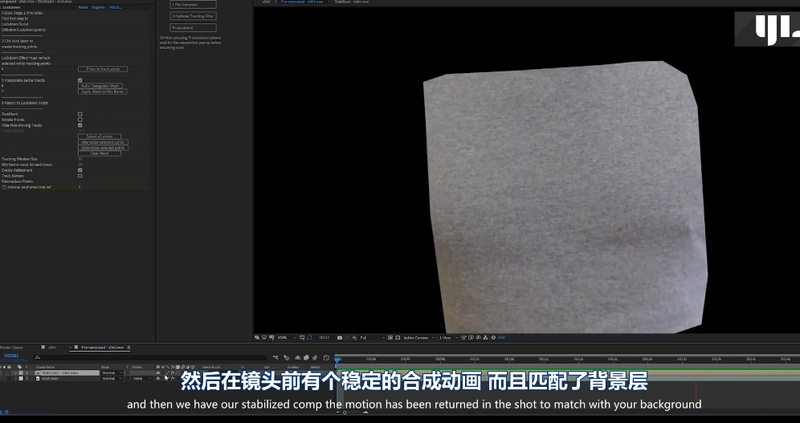Viewport: 800px width, 423px height.
Task: Click the show channel RGB color icon
Action: (354, 337)
